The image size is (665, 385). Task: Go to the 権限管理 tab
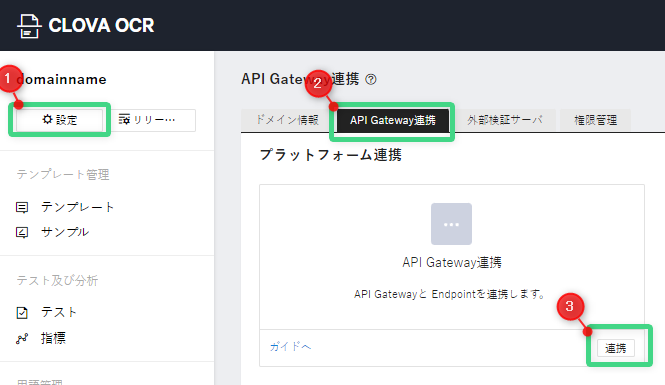click(x=595, y=120)
